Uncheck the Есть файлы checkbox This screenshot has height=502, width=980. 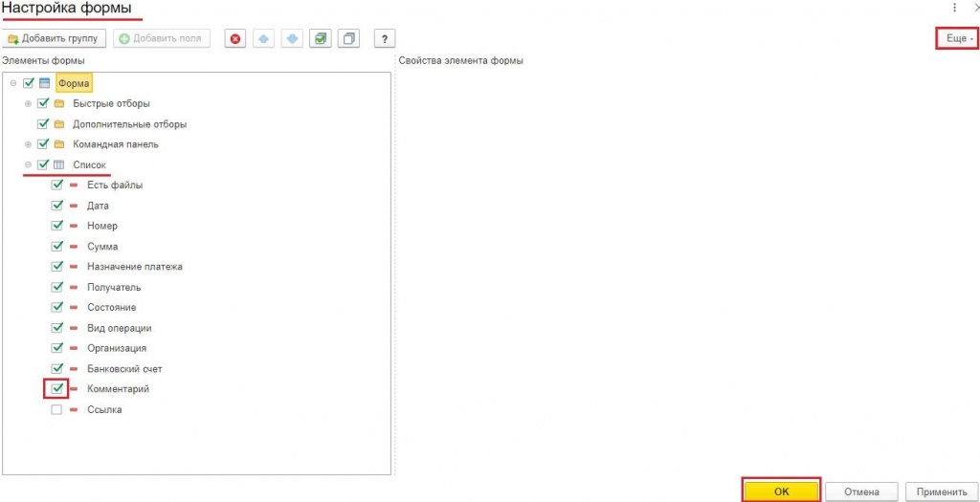[x=57, y=185]
